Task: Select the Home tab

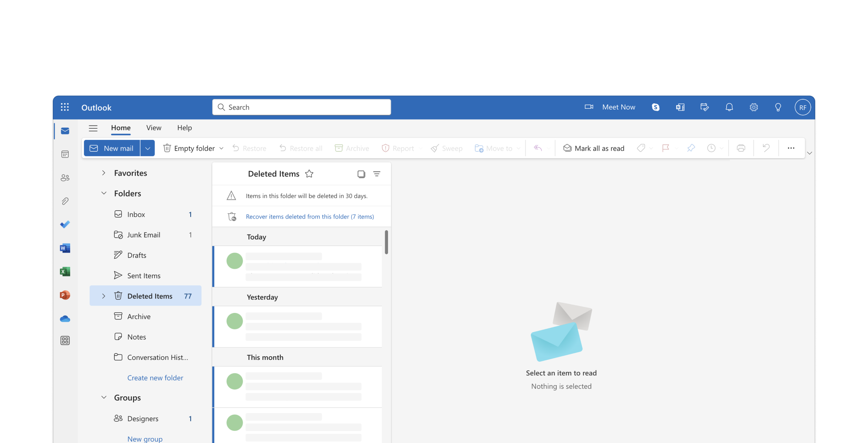Action: 120,127
